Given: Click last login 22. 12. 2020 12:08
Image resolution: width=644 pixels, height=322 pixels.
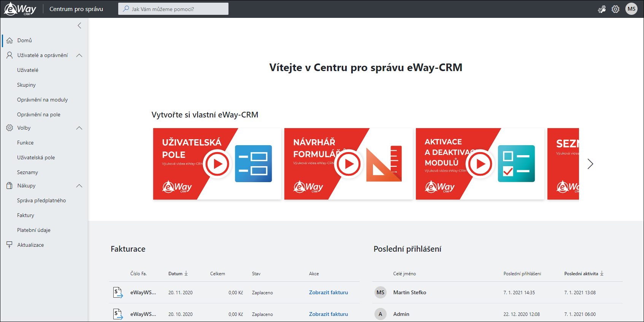Looking at the screenshot, I should pos(522,314).
